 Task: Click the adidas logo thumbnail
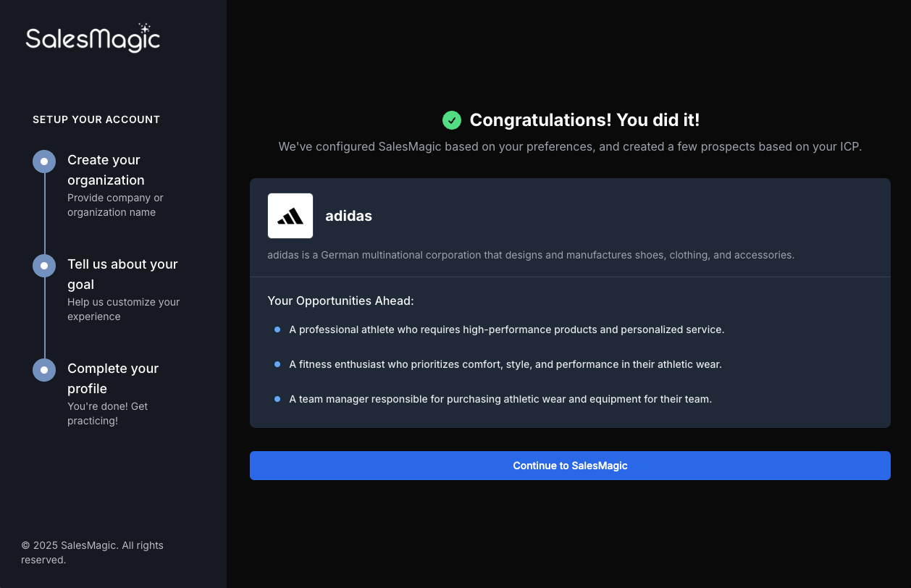point(290,216)
